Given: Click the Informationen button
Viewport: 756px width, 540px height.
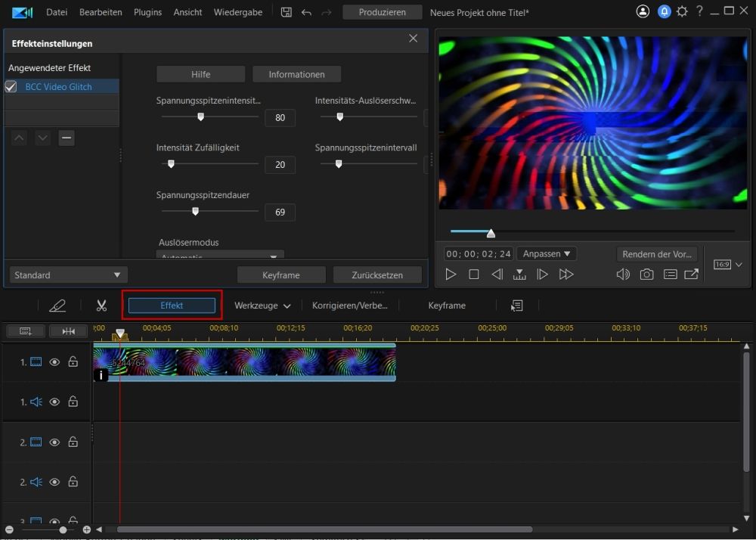Looking at the screenshot, I should (x=296, y=74).
